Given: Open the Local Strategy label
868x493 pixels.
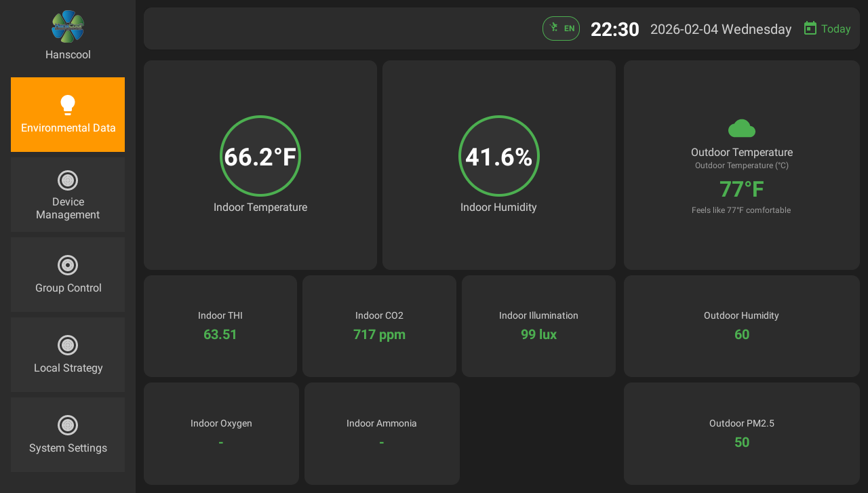Looking at the screenshot, I should pos(68,368).
